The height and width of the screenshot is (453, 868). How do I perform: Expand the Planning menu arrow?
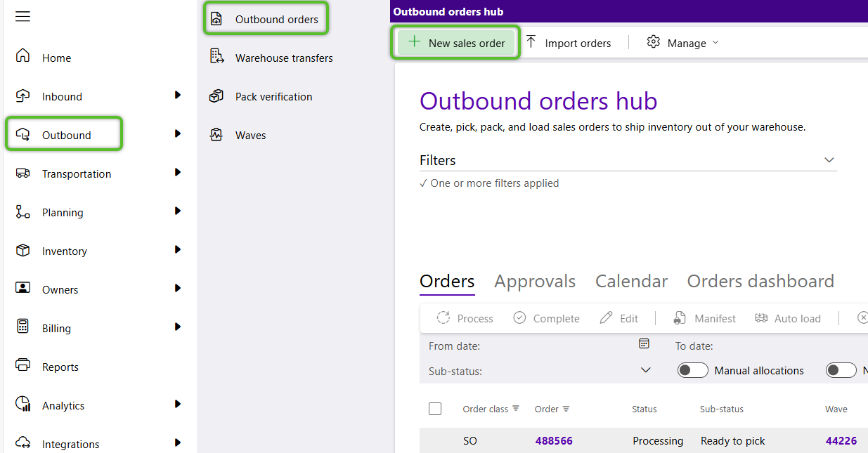[178, 211]
